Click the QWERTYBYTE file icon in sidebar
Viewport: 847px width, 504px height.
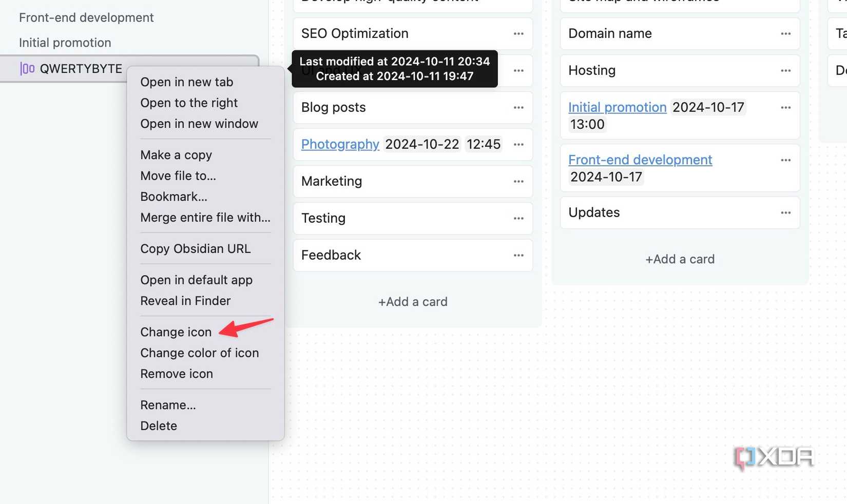pos(28,68)
